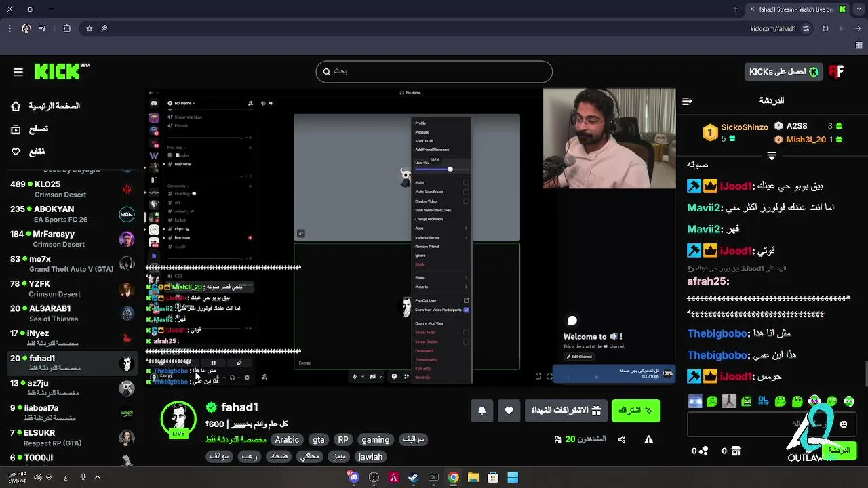
Task: Report stream using the warning triangle icon
Action: pyautogui.click(x=649, y=439)
